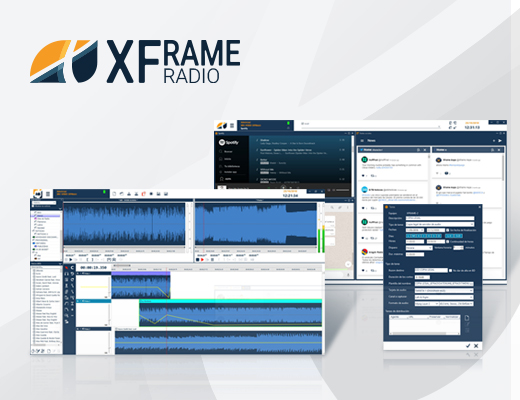This screenshot has width=520, height=400.
Task: Select the purple-topped clip on the first track
Action: click(x=141, y=285)
